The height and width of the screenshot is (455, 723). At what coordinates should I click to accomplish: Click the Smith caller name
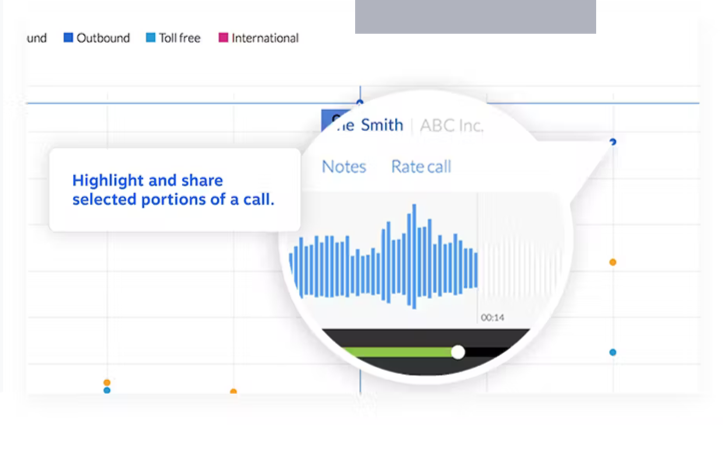380,125
